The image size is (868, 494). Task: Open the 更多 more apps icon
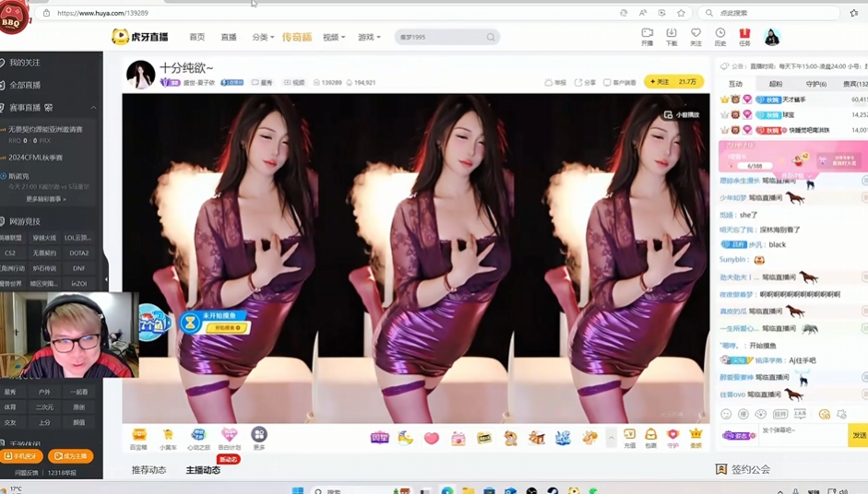258,438
